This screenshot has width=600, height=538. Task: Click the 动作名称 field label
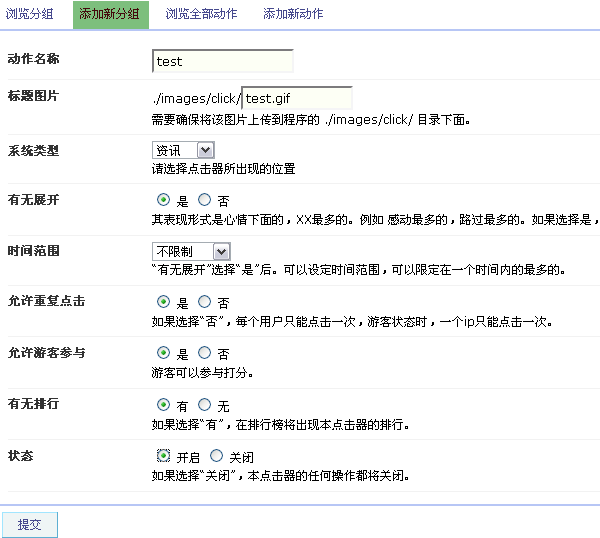[x=33, y=59]
